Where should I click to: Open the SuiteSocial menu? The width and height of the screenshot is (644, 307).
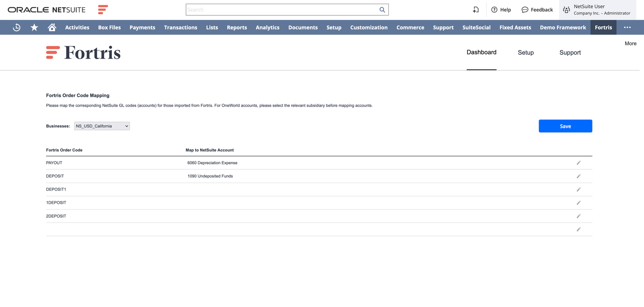(477, 27)
